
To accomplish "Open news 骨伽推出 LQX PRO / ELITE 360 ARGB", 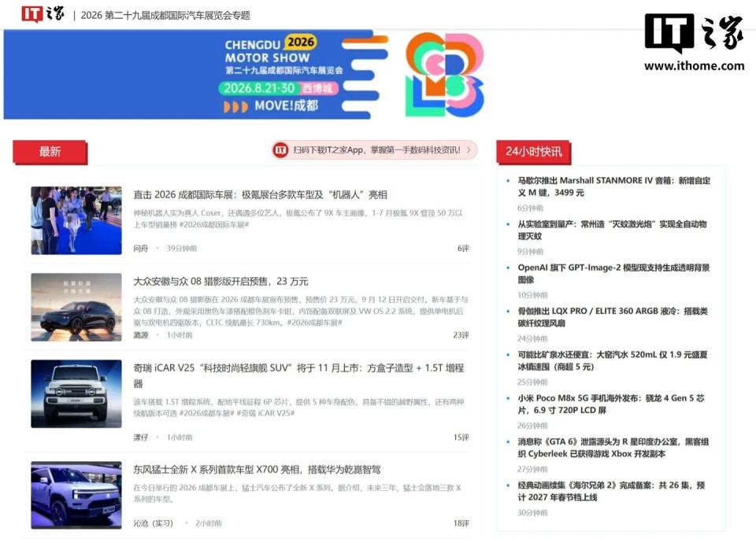I will coord(613,317).
